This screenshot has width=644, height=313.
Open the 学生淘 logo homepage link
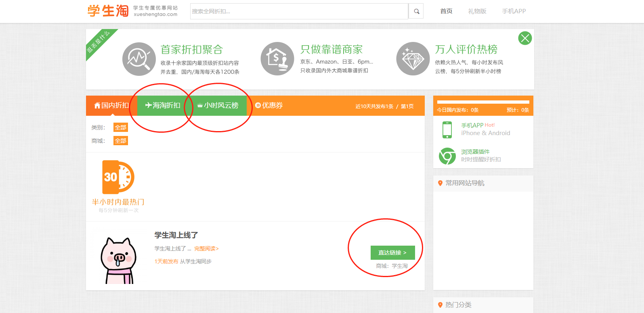(x=108, y=11)
